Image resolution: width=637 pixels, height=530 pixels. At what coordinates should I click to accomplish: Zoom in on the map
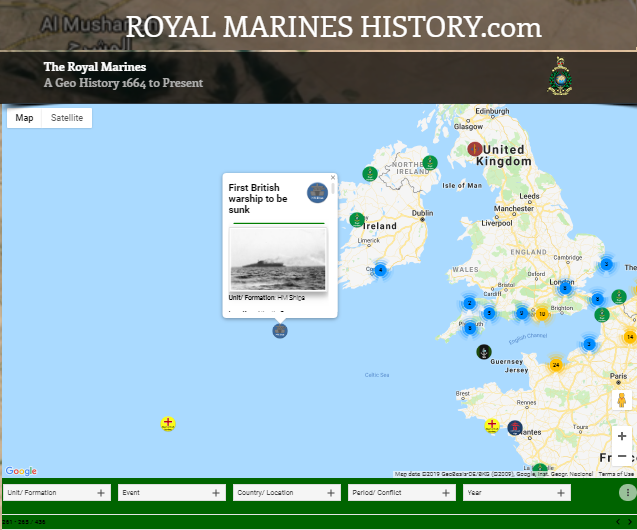tap(622, 436)
